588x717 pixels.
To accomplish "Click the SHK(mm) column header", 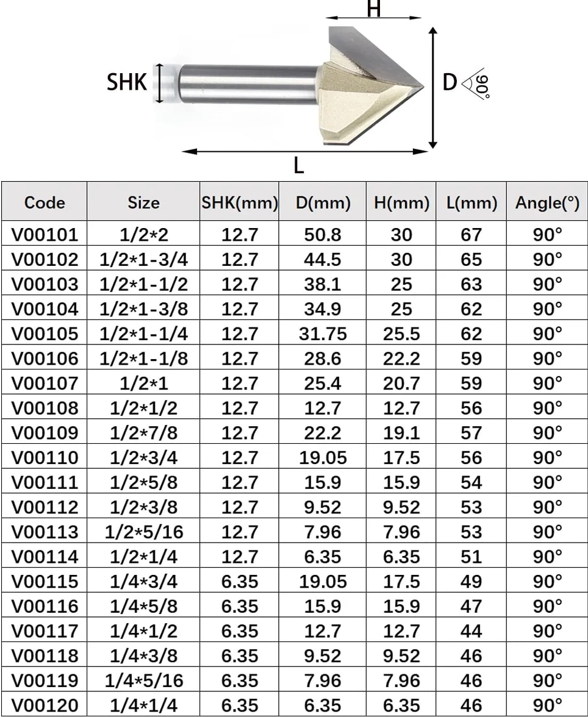I will [x=240, y=202].
